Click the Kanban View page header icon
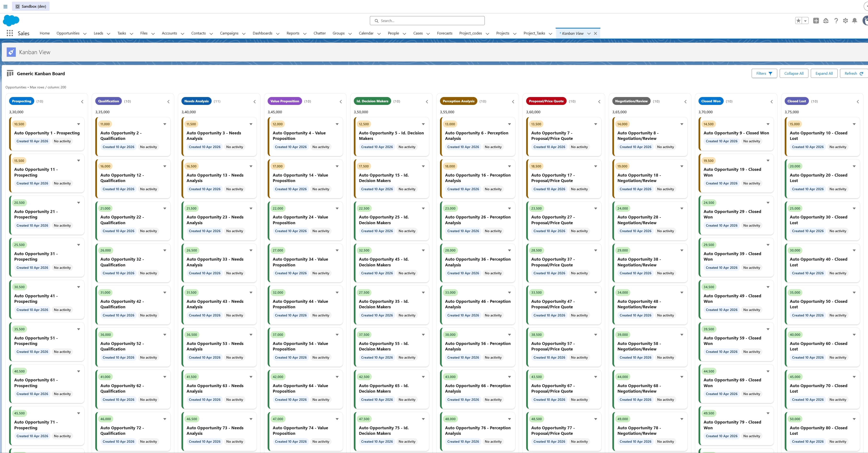Screen dimensions: 868x453 pyautogui.click(x=11, y=52)
